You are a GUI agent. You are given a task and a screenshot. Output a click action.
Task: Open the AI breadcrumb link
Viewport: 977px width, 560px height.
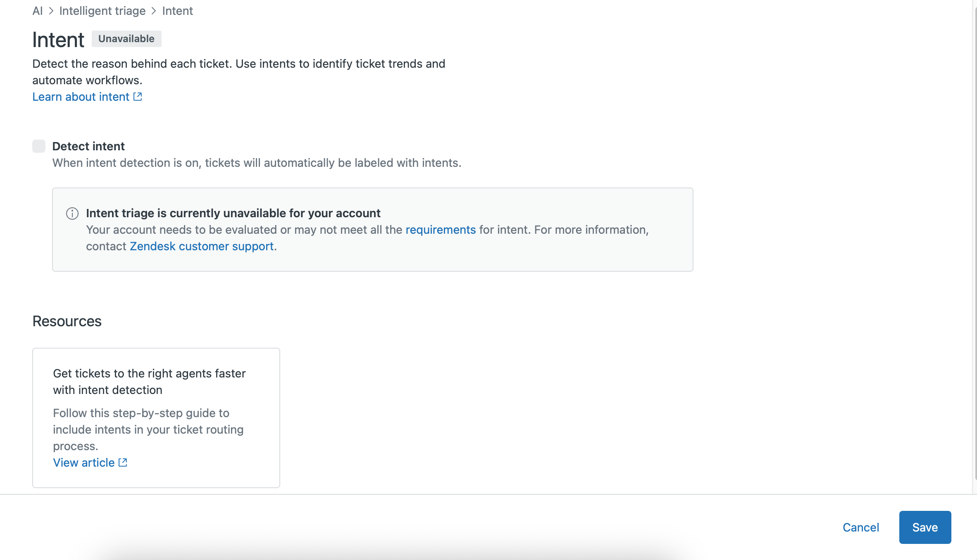click(37, 11)
